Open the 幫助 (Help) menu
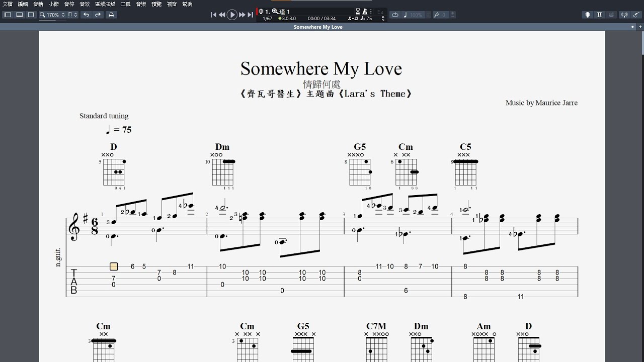 (x=187, y=4)
